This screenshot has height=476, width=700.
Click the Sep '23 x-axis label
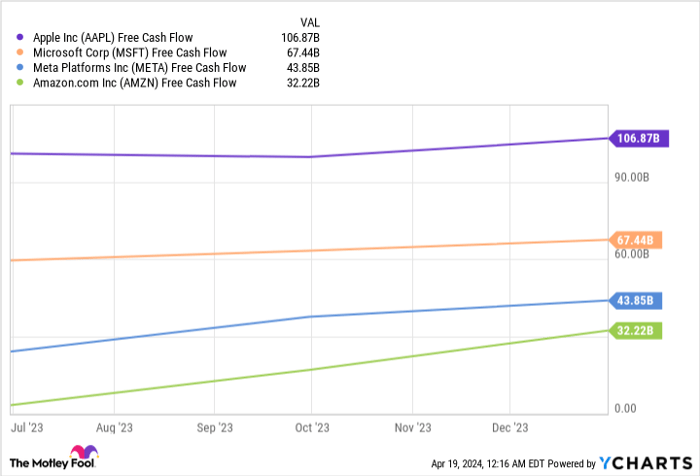(215, 428)
